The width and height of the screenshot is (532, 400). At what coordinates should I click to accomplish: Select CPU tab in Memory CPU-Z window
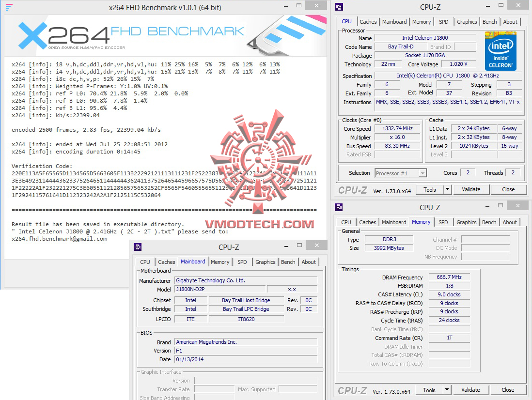point(346,222)
